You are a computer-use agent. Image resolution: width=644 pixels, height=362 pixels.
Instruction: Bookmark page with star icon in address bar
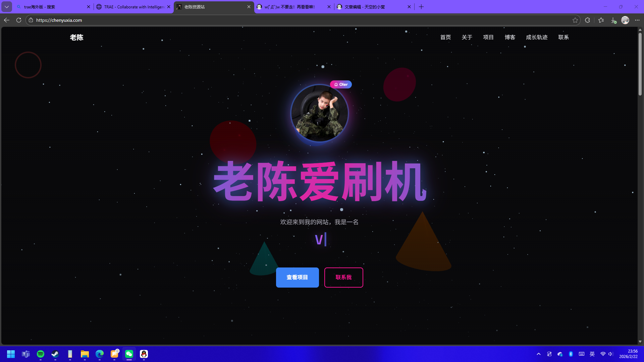[x=575, y=20]
